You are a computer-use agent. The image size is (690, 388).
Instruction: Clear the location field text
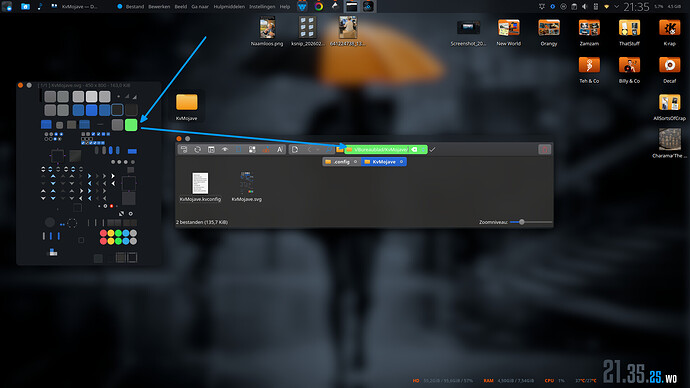(414, 150)
